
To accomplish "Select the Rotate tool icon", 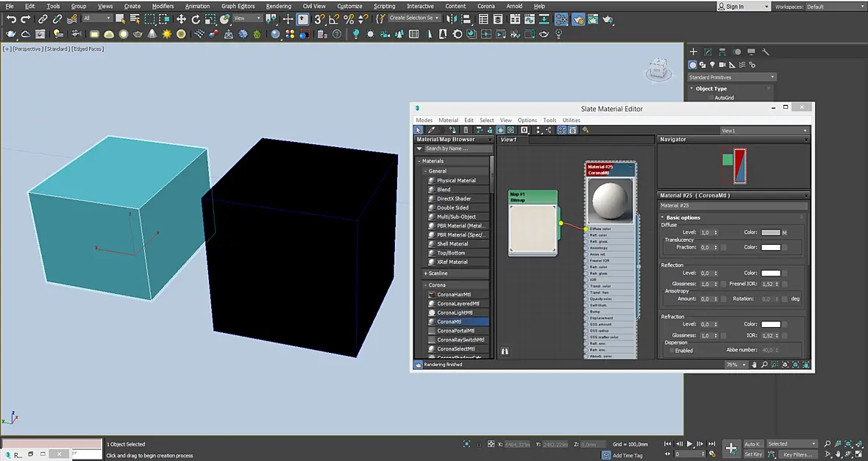I will pos(196,19).
